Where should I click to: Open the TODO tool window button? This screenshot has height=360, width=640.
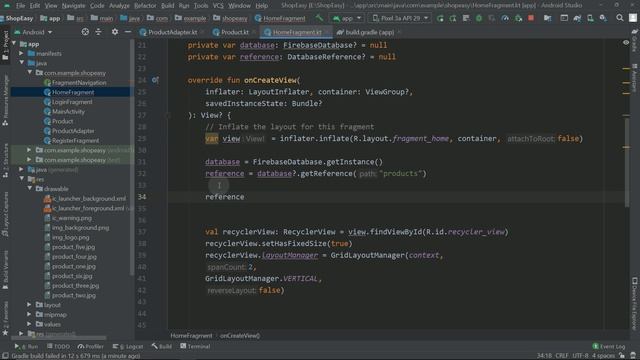coord(58,346)
